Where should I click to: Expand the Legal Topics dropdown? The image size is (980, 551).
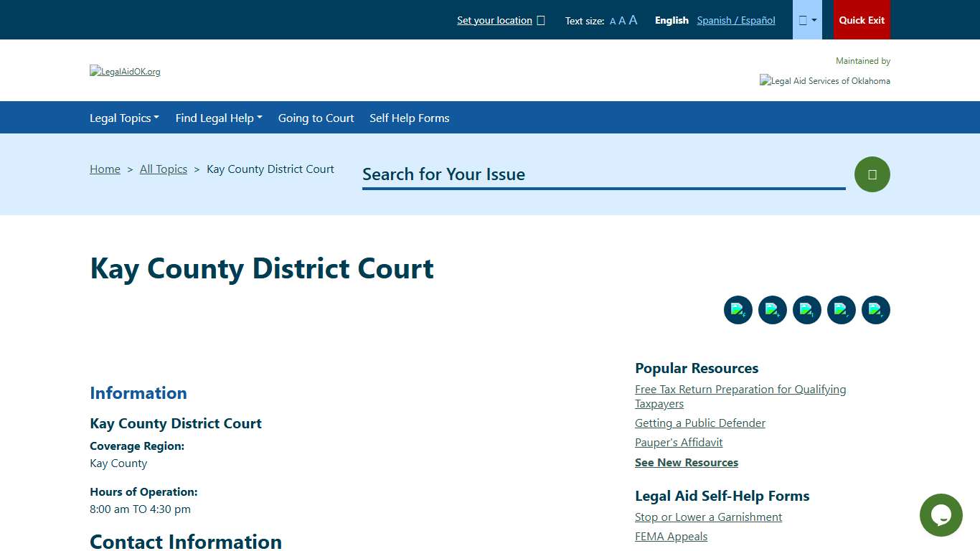point(124,118)
